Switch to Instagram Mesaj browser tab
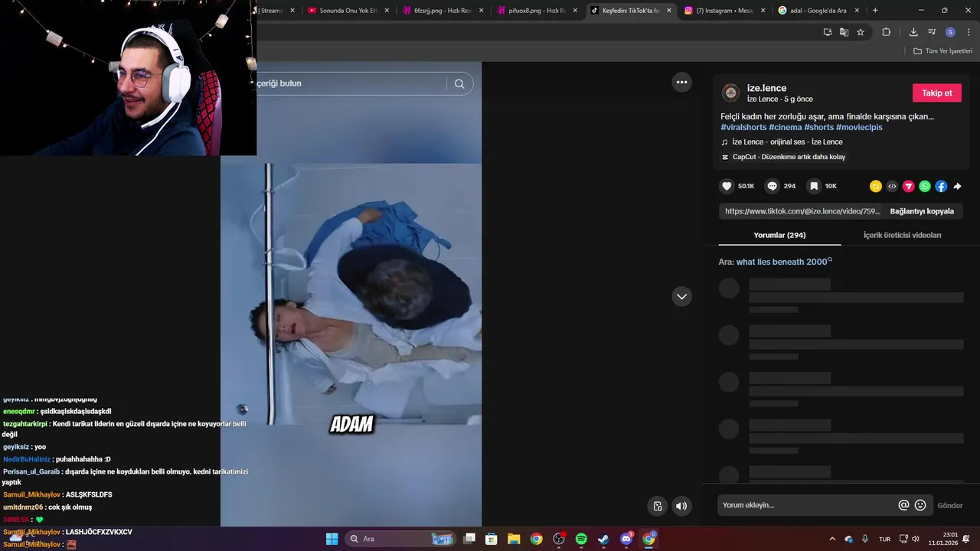Screen dimensions: 980x551 [x=724, y=11]
